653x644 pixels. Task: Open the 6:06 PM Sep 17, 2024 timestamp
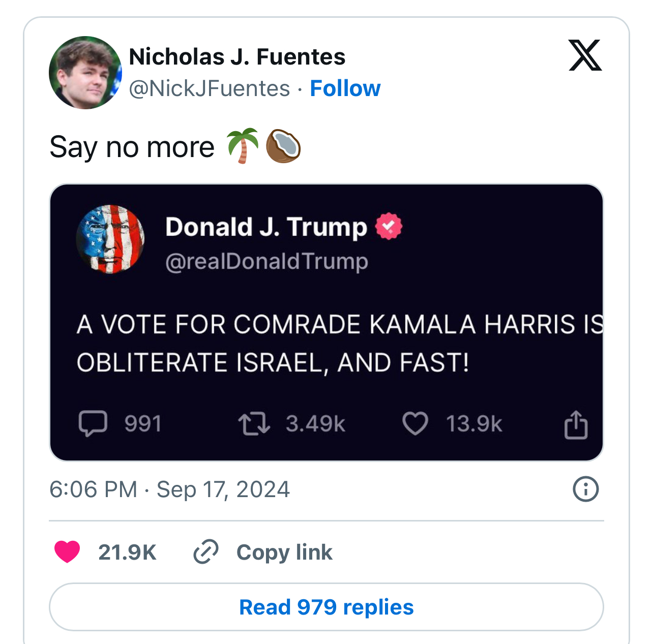point(170,489)
